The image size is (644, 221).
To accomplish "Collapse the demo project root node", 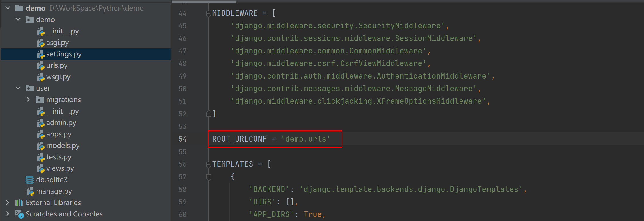I will pos(8,8).
